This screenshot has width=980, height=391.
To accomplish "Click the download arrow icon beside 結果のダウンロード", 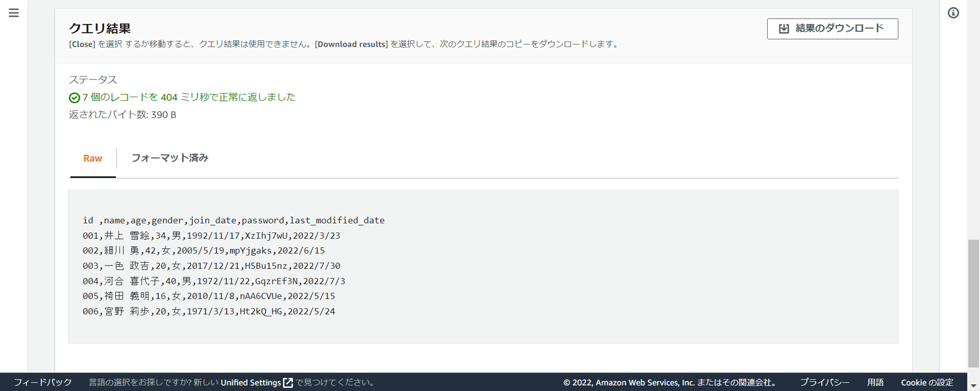I will coord(784,29).
